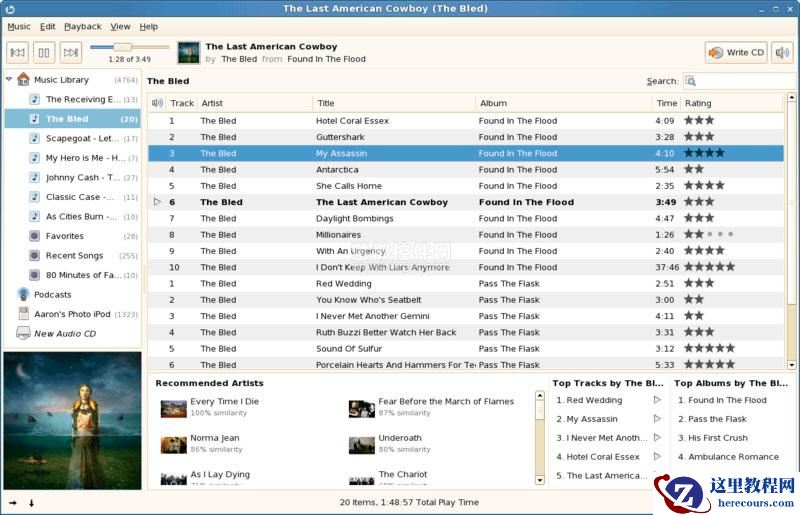Sort by the Rating column header

click(x=732, y=103)
